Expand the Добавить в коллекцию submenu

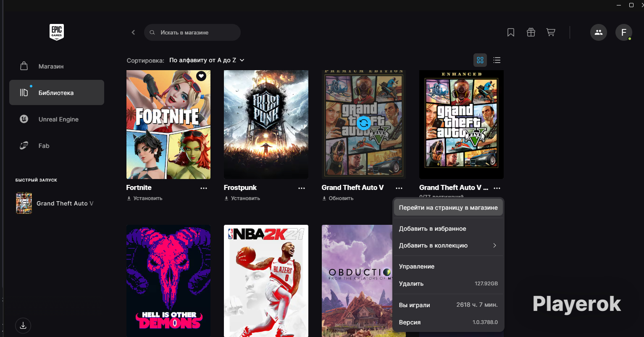448,245
